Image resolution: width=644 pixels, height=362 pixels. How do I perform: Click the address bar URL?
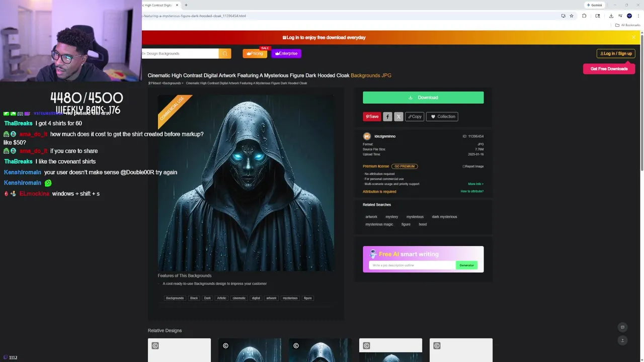(194, 16)
